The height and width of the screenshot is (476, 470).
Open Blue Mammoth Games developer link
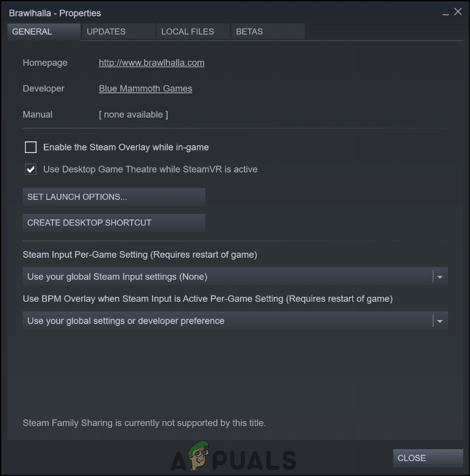point(146,88)
